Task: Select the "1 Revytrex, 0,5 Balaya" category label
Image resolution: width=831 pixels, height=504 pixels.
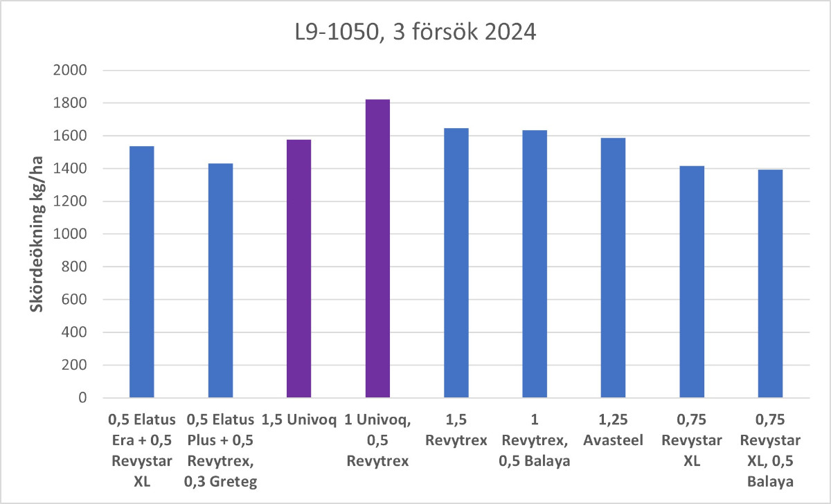Action: tap(535, 440)
